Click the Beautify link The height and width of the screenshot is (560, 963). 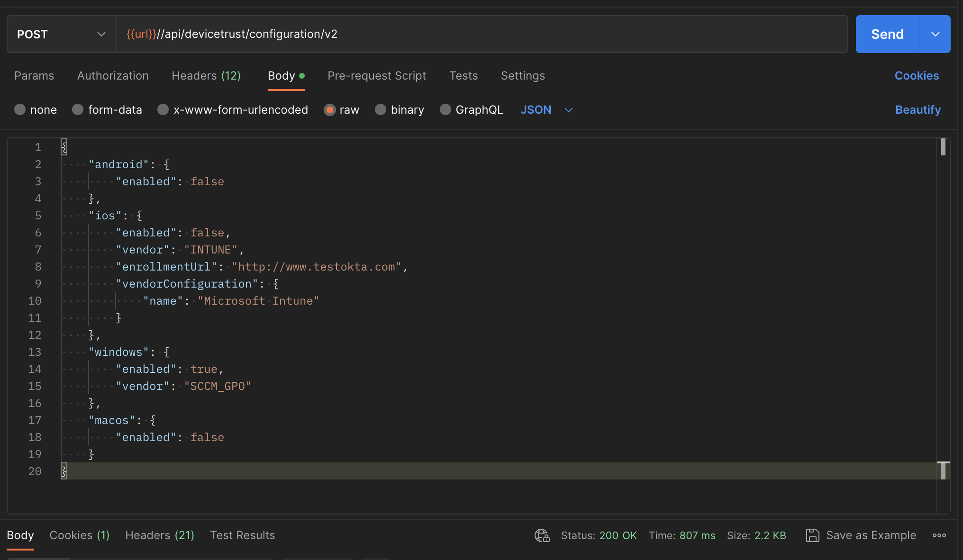(918, 110)
